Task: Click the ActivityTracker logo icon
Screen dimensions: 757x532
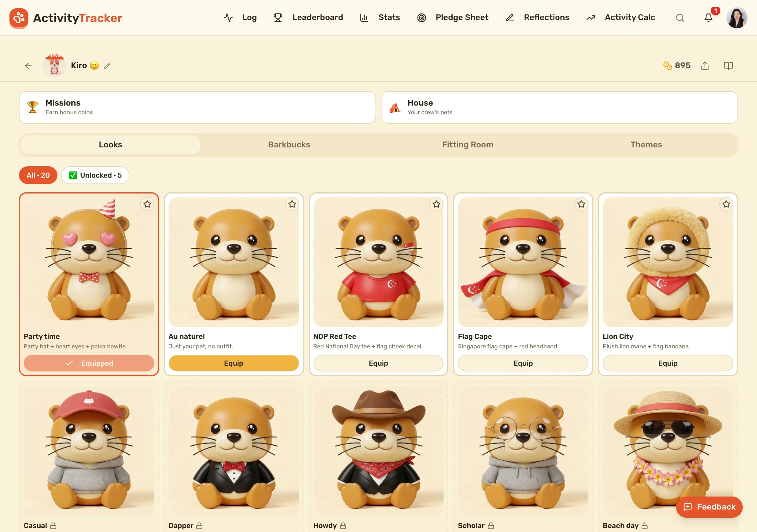Action: tap(19, 18)
